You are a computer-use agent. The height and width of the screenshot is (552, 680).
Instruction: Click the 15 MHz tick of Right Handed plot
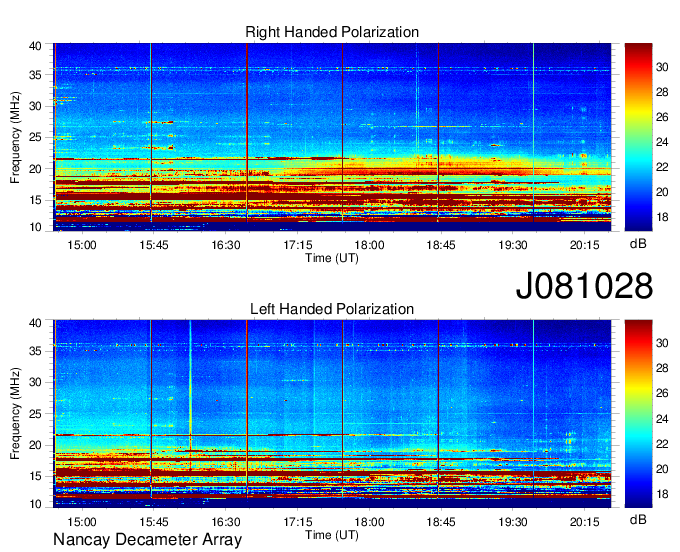click(35, 200)
